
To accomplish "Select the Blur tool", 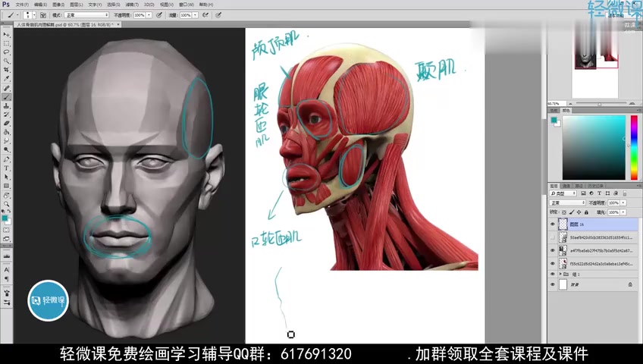I will (x=6, y=140).
